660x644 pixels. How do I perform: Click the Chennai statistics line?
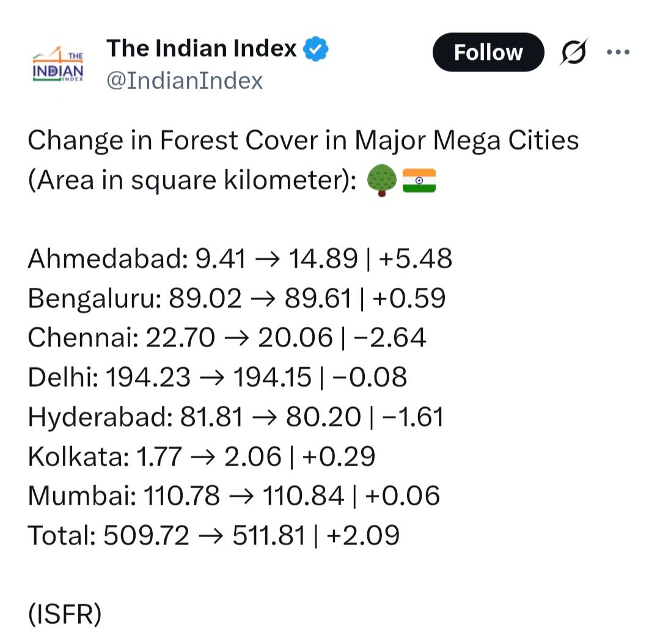227,338
